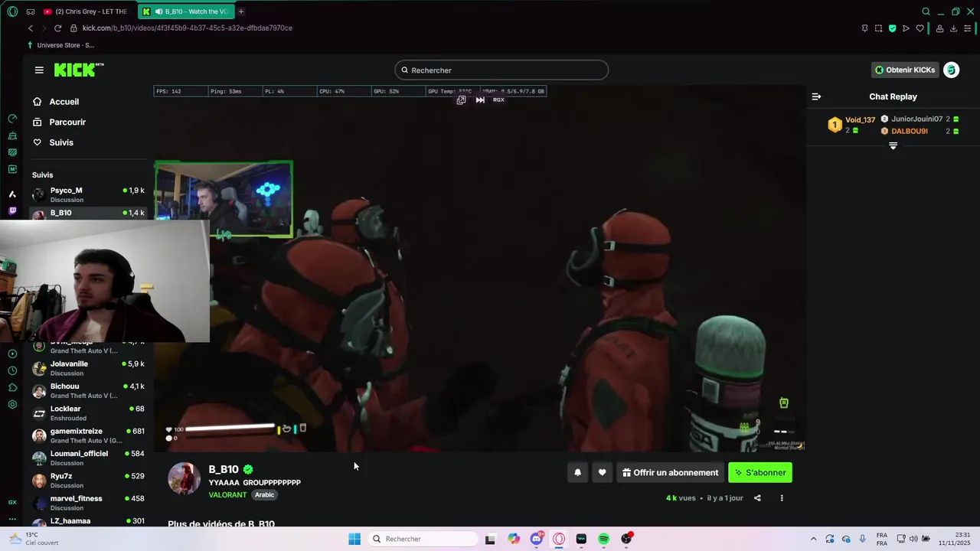
Task: Open Twitch panel in Opera sidebar
Action: pos(12,210)
